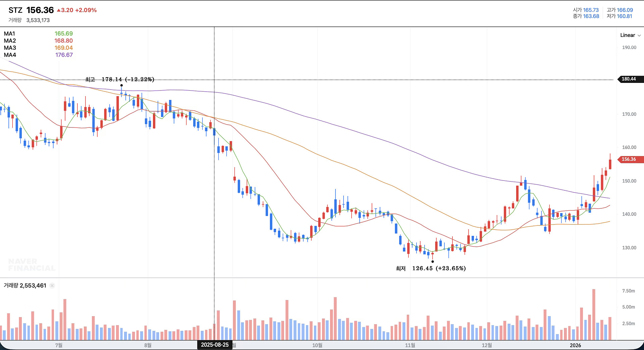Select the MA1 legend label
This screenshot has width=644, height=350.
point(9,34)
